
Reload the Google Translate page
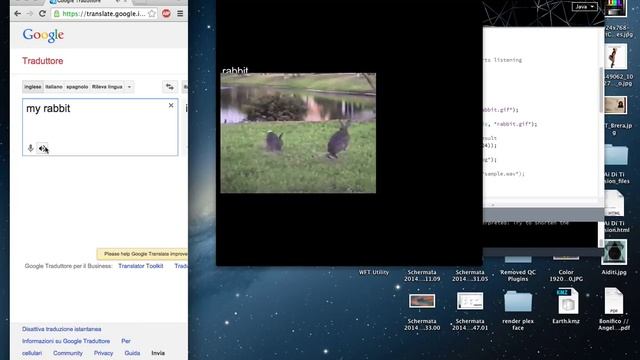(x=42, y=13)
